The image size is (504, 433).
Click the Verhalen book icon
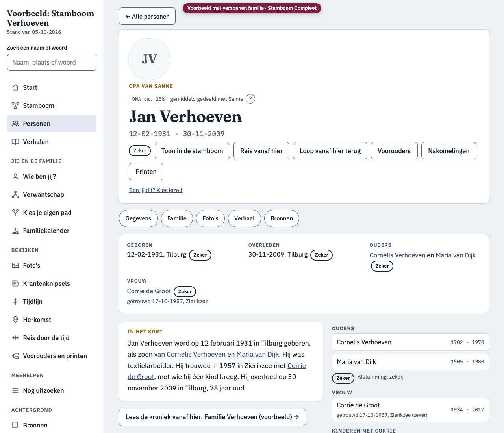click(15, 142)
